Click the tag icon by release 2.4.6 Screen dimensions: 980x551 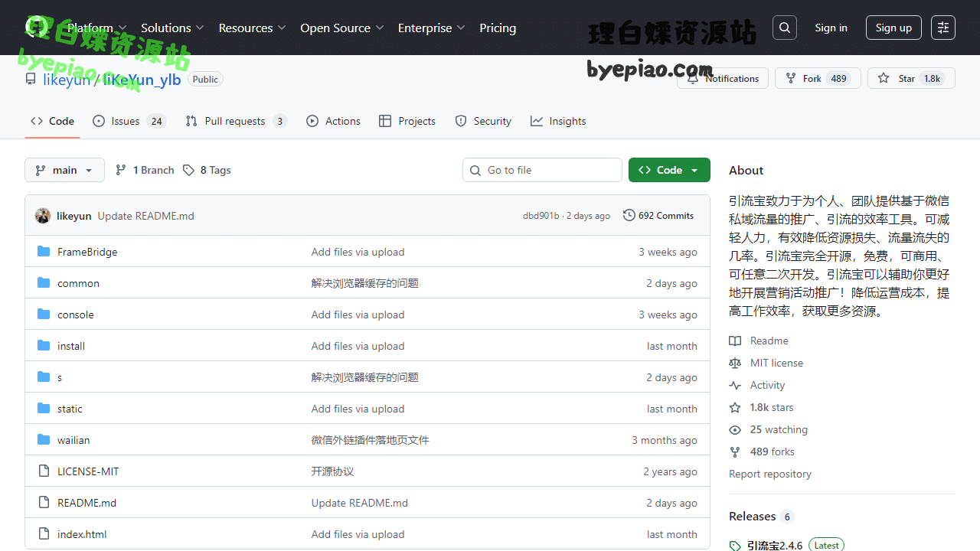(x=735, y=546)
